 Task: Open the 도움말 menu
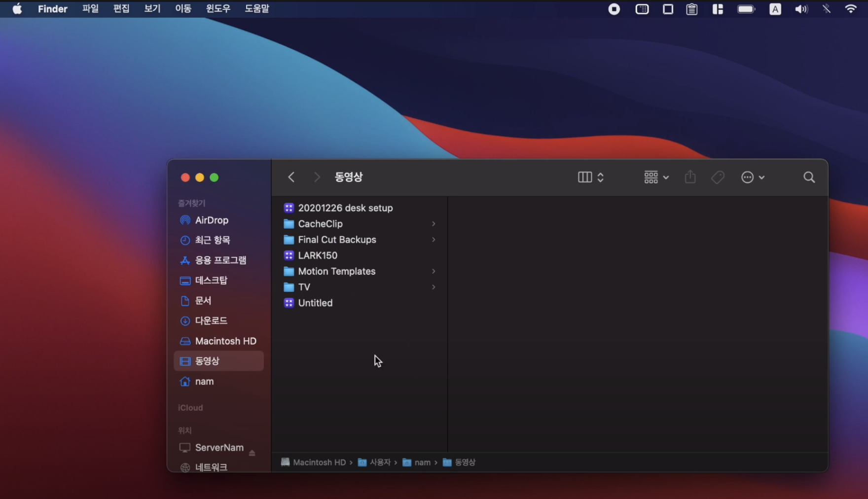pos(257,9)
